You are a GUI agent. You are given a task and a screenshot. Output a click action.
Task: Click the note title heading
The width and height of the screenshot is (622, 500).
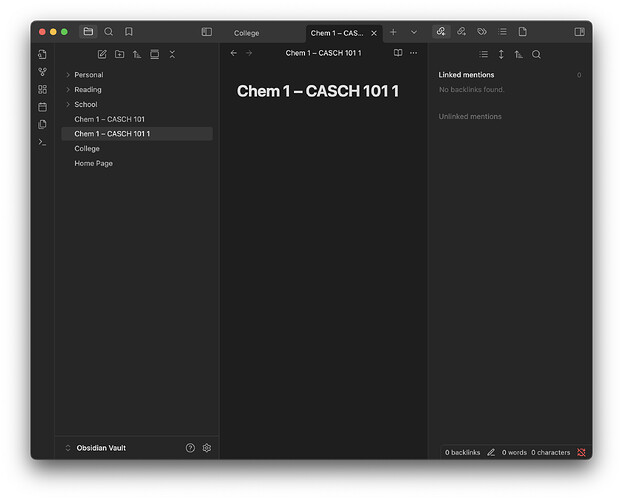318,91
